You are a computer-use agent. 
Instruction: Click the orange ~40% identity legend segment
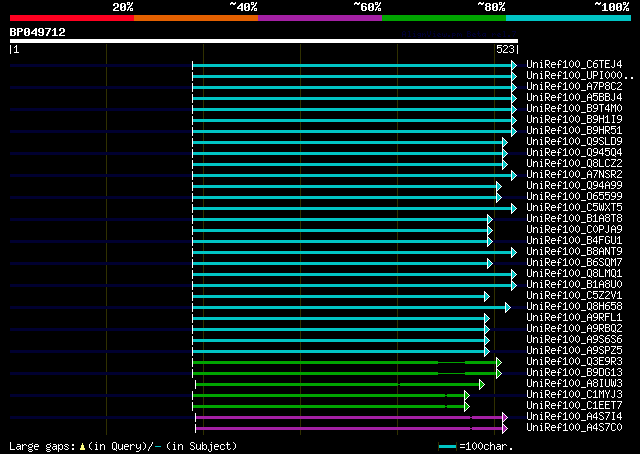[196, 18]
